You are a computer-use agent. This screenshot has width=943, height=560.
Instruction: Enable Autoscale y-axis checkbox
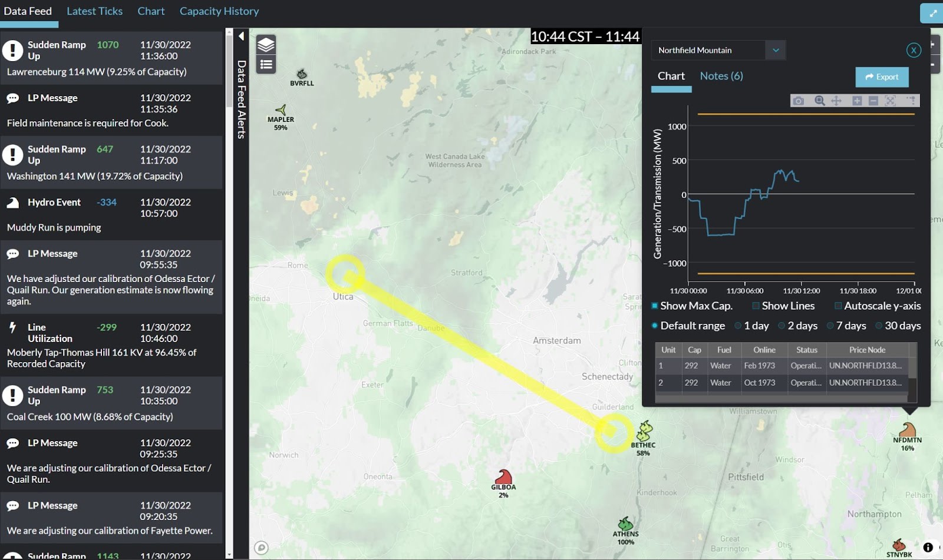838,306
